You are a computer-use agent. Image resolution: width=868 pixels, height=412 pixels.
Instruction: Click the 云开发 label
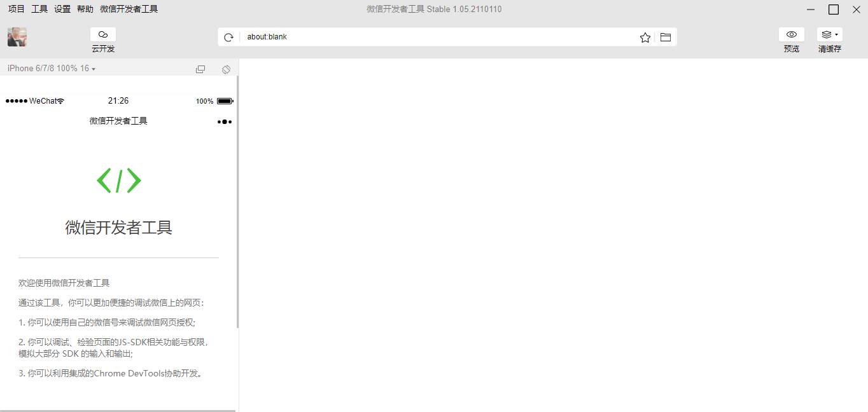[x=103, y=49]
